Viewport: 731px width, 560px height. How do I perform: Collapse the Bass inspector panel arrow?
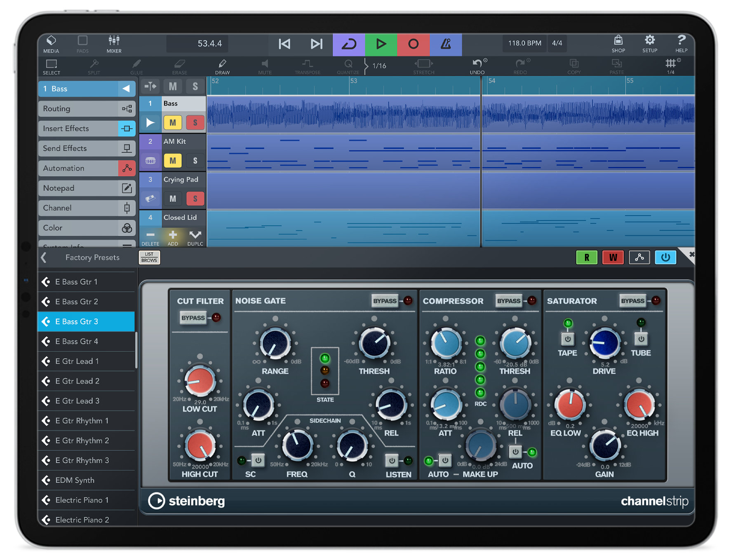coord(126,89)
